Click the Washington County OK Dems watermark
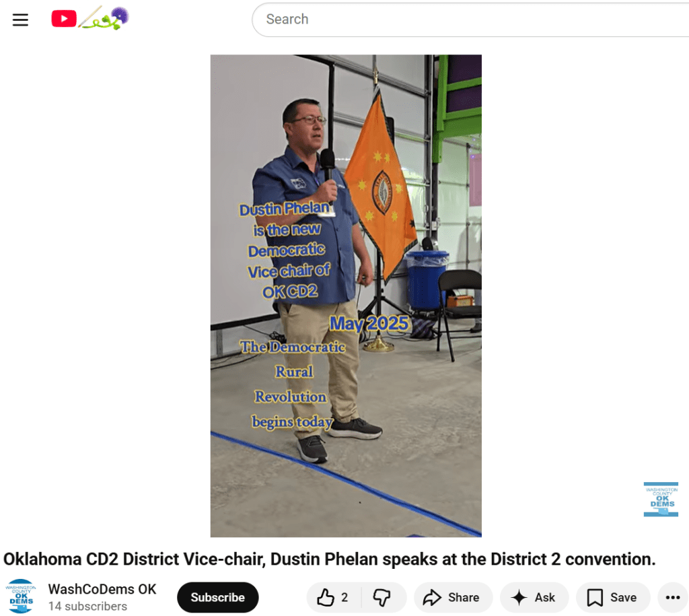Viewport: 689px width, 616px height. click(661, 499)
